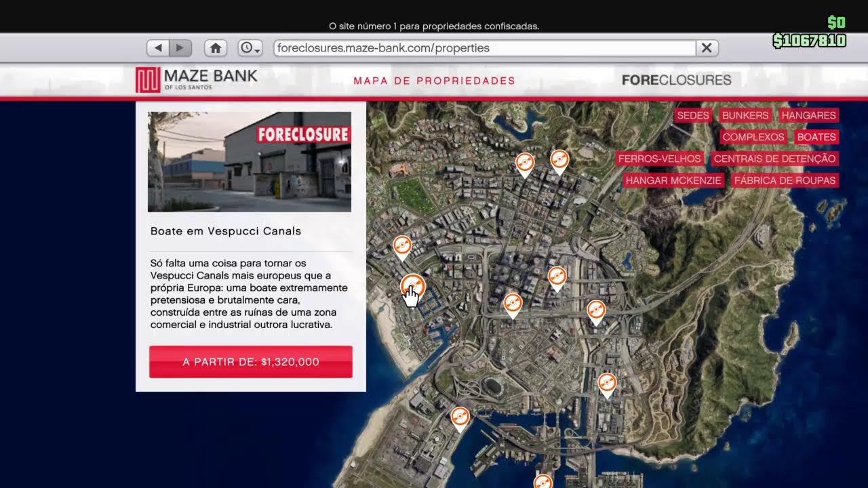The height and width of the screenshot is (488, 868).
Task: Open the Mapa de Propriedades link
Action: coord(435,81)
